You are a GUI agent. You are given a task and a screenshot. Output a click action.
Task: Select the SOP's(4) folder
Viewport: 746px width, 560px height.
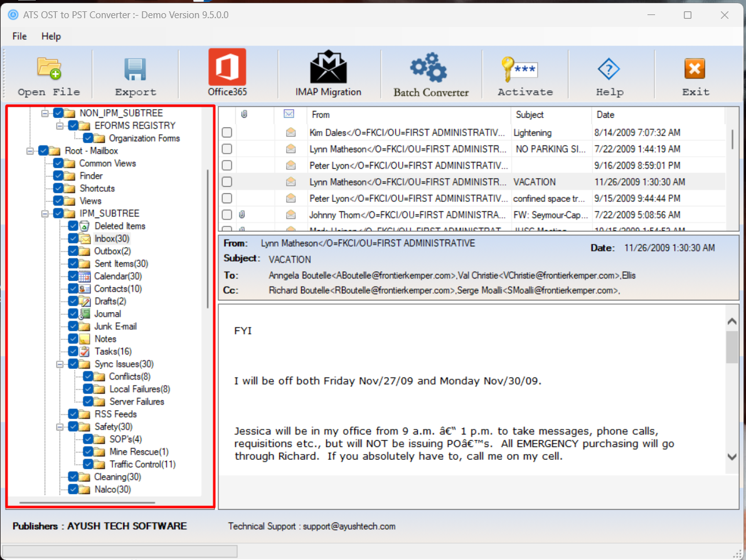pos(125,439)
